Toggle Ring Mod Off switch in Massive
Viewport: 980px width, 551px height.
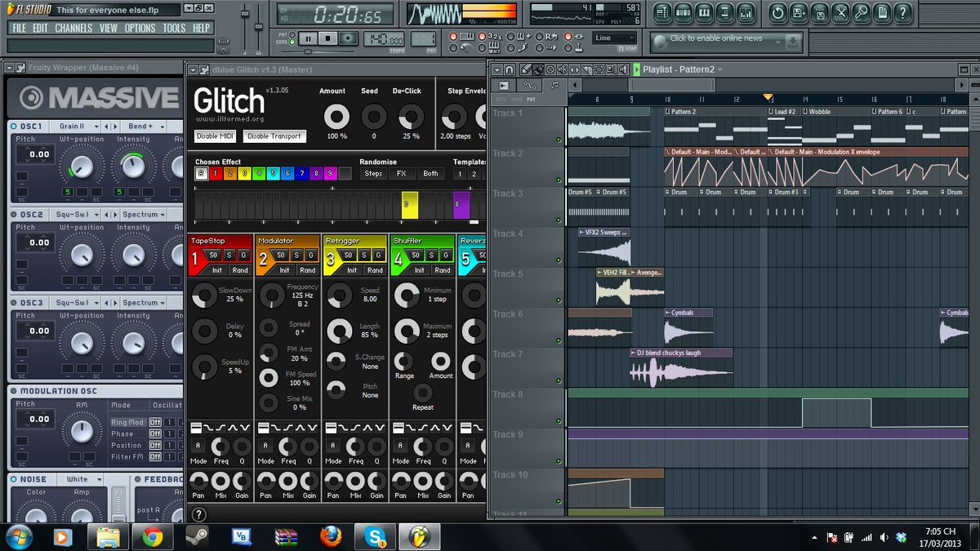(155, 422)
